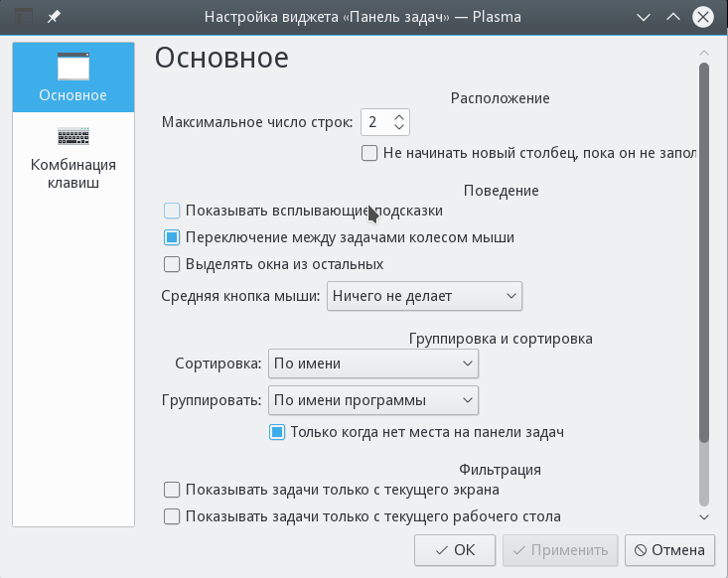Increase Максимальное число строк with up arrow
Viewport: 728px width, 578px height.
(x=398, y=116)
